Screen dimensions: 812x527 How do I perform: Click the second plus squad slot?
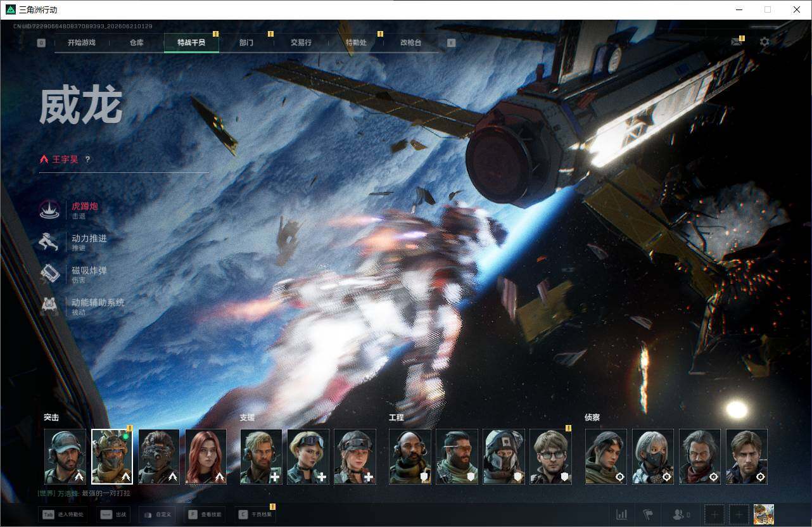click(x=739, y=514)
